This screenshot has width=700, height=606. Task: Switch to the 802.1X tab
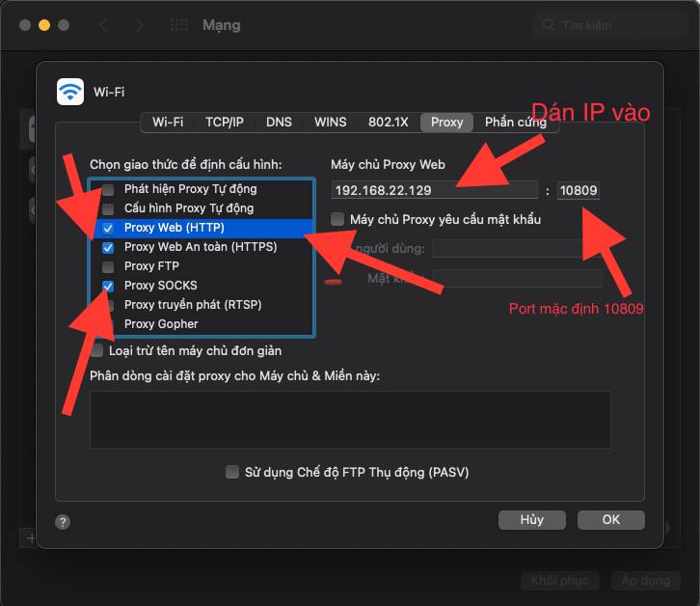[x=388, y=123]
